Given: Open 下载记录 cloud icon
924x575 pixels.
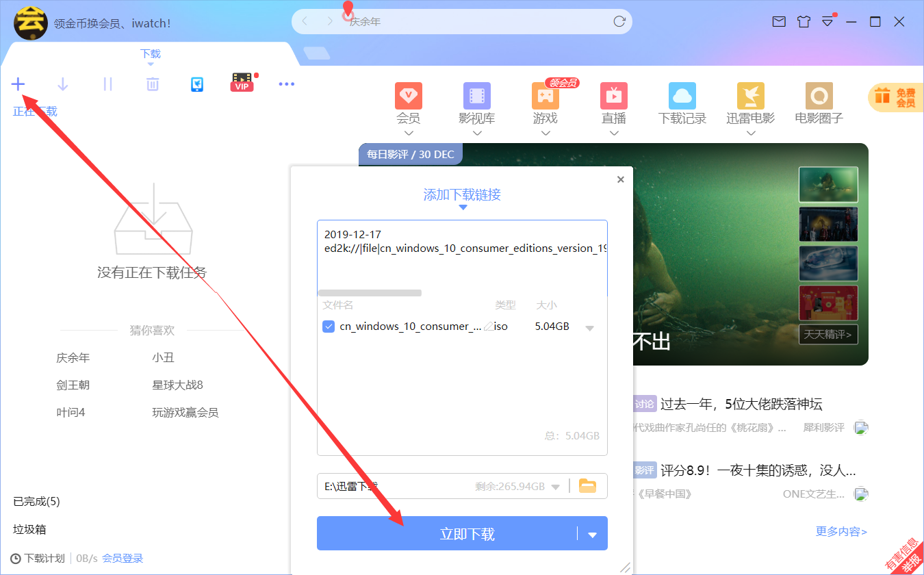Looking at the screenshot, I should tap(682, 97).
